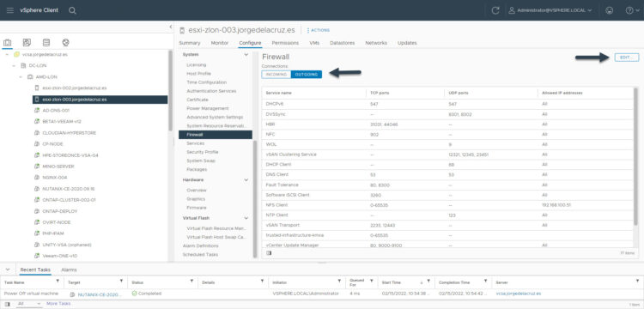The width and height of the screenshot is (644, 309).
Task: Click the settings menu vertical scrollbar
Action: click(x=255, y=198)
